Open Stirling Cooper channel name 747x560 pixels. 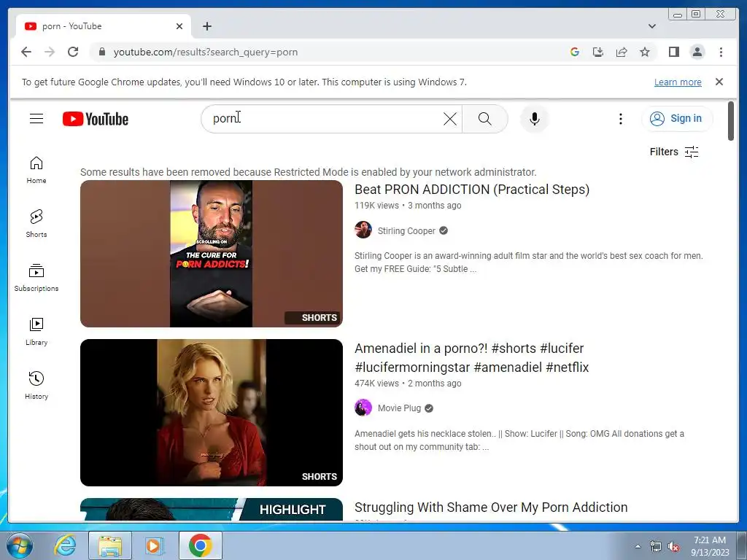point(406,231)
